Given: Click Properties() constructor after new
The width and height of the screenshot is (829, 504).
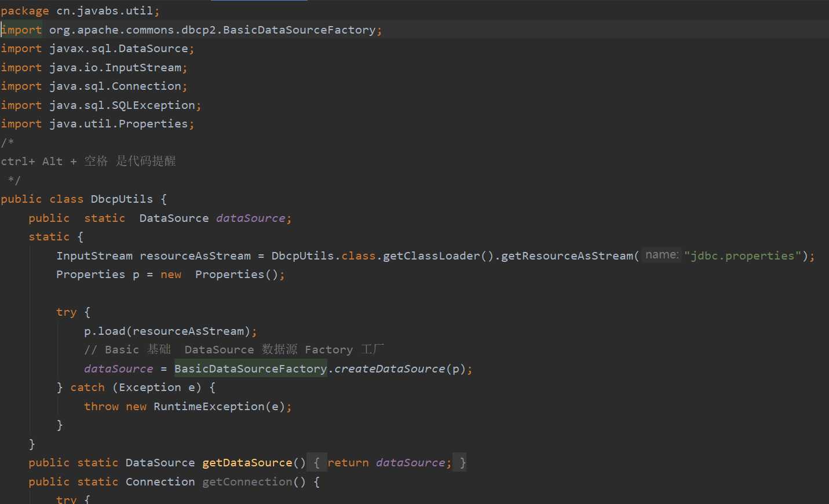Looking at the screenshot, I should tap(237, 274).
